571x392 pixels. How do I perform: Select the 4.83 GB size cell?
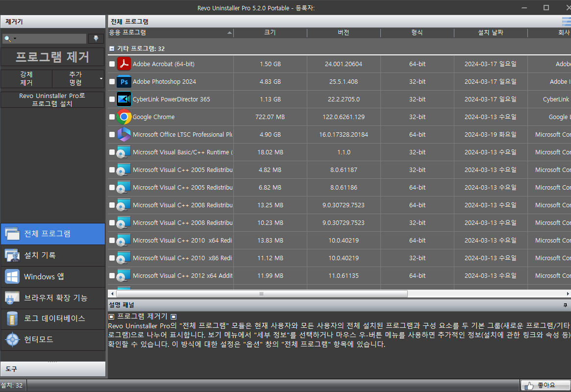[270, 81]
